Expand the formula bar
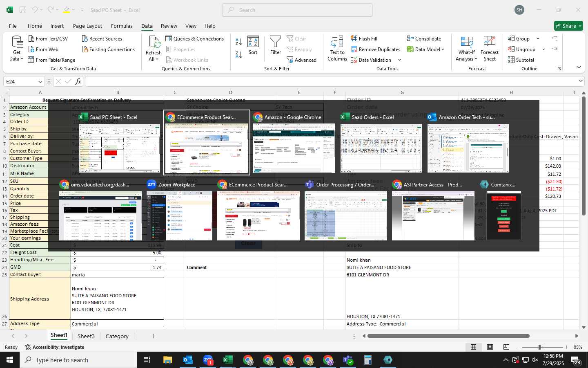Screen dimensions: 588x368 click(581, 81)
